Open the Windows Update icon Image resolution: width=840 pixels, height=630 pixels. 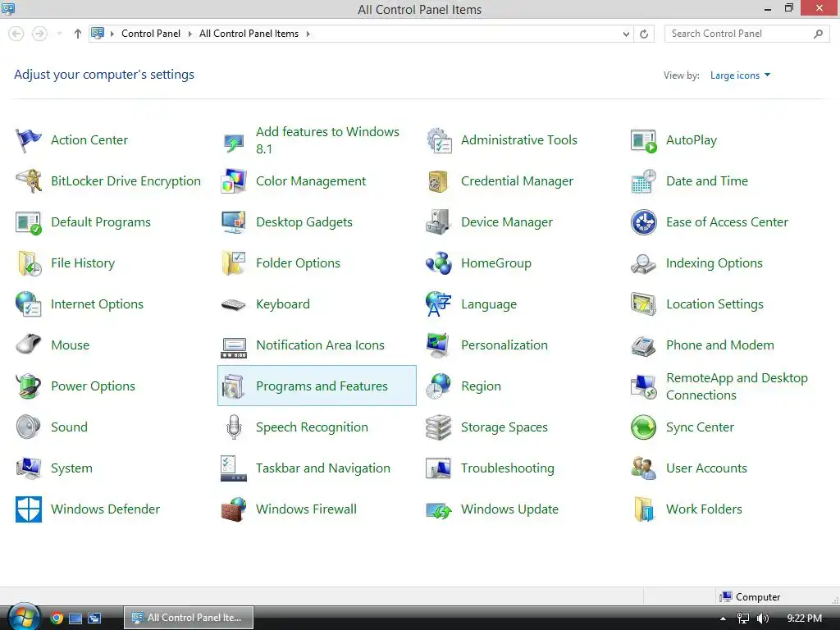coord(439,509)
